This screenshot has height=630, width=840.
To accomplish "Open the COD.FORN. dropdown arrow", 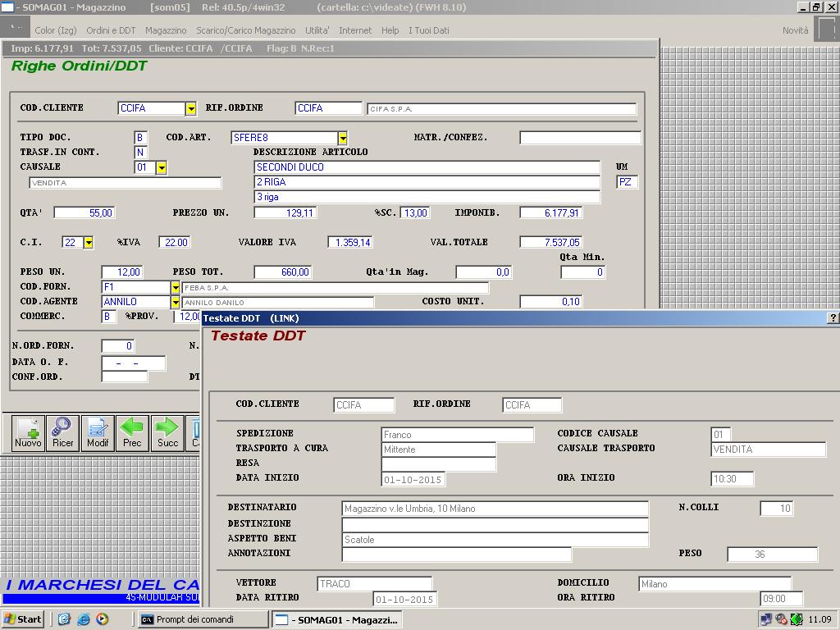I will 176,288.
